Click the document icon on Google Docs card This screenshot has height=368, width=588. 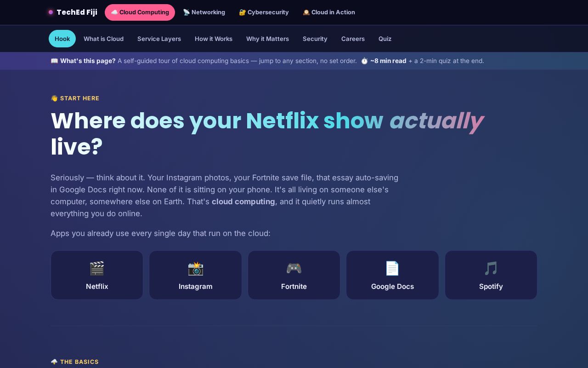392,268
